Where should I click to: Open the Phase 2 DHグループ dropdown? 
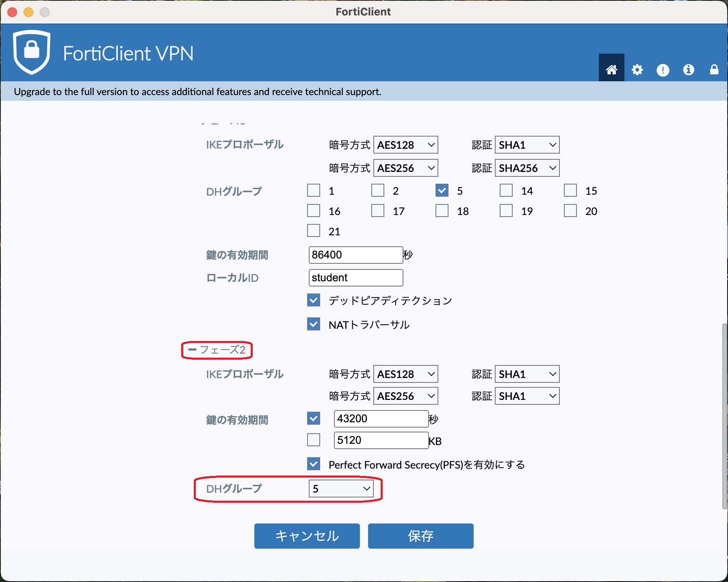click(x=341, y=489)
